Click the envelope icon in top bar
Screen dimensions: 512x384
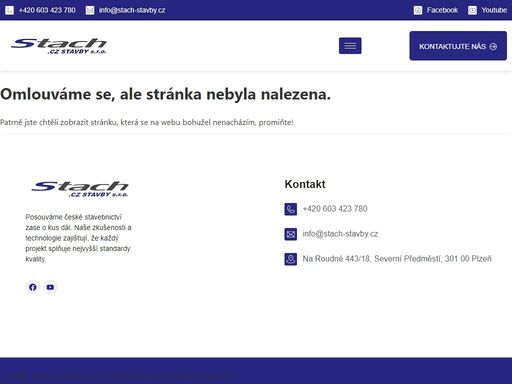coord(90,10)
